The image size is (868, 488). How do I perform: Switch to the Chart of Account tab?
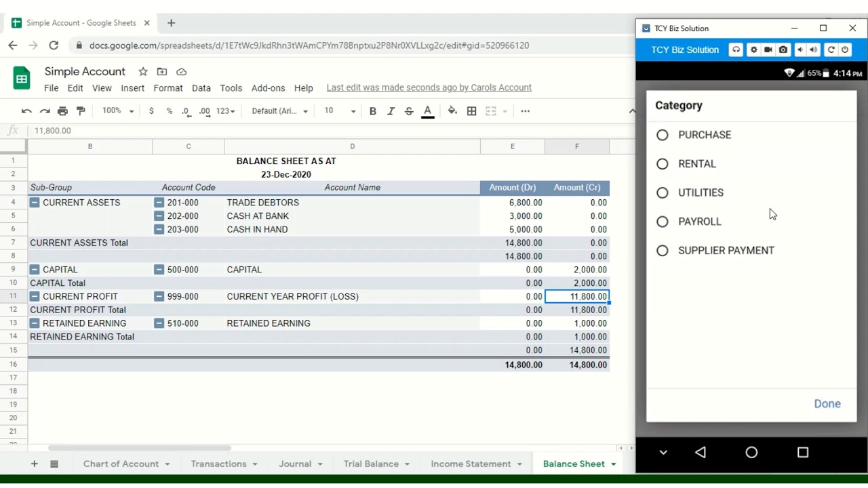coord(121,464)
